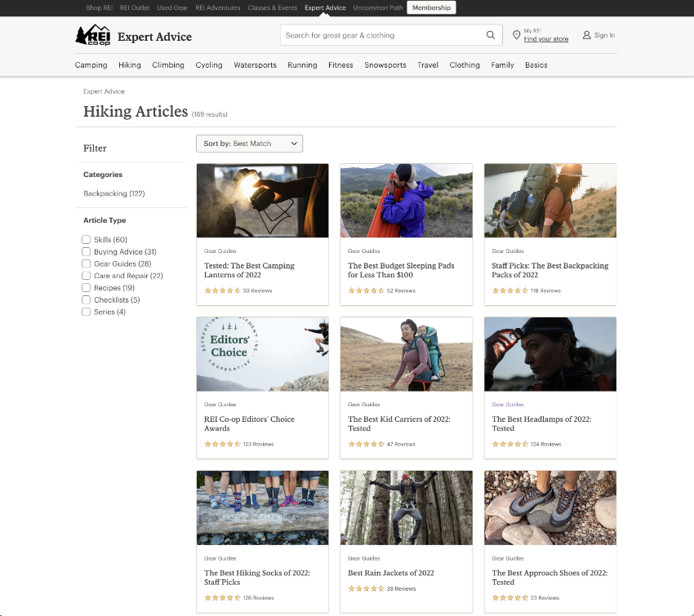This screenshot has width=694, height=616.
Task: Open Best Rain Jackets of 2022 article
Action: 391,573
